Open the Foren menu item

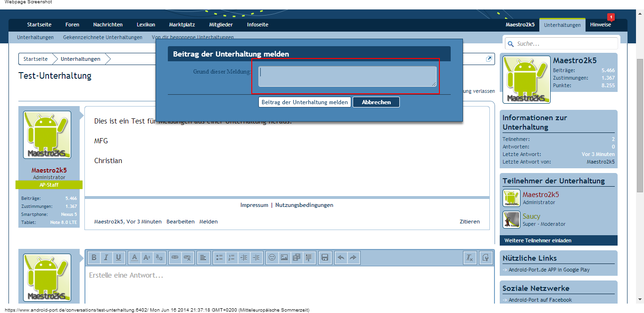[x=72, y=25]
